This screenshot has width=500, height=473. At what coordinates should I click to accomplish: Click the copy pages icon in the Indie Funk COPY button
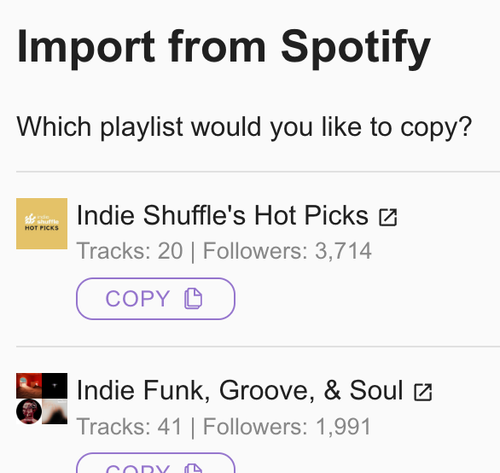pos(193,468)
